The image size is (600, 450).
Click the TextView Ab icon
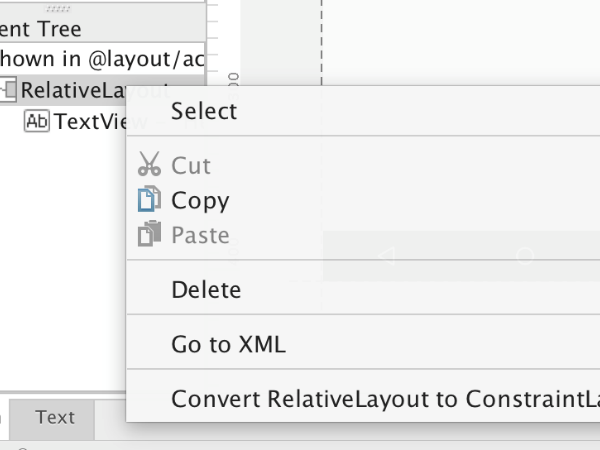tap(37, 121)
